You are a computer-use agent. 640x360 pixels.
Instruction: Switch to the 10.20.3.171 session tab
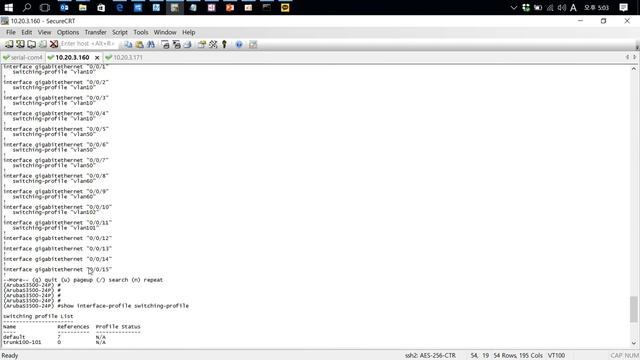click(124, 58)
